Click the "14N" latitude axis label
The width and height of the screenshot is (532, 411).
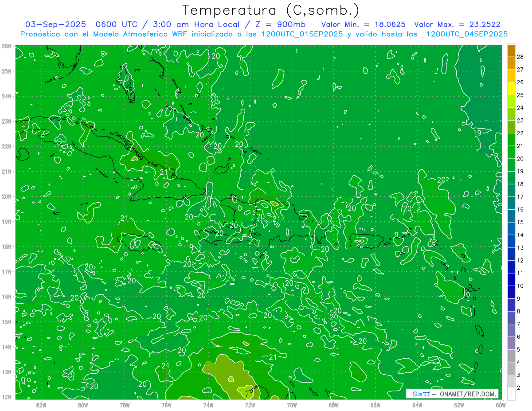click(x=7, y=347)
